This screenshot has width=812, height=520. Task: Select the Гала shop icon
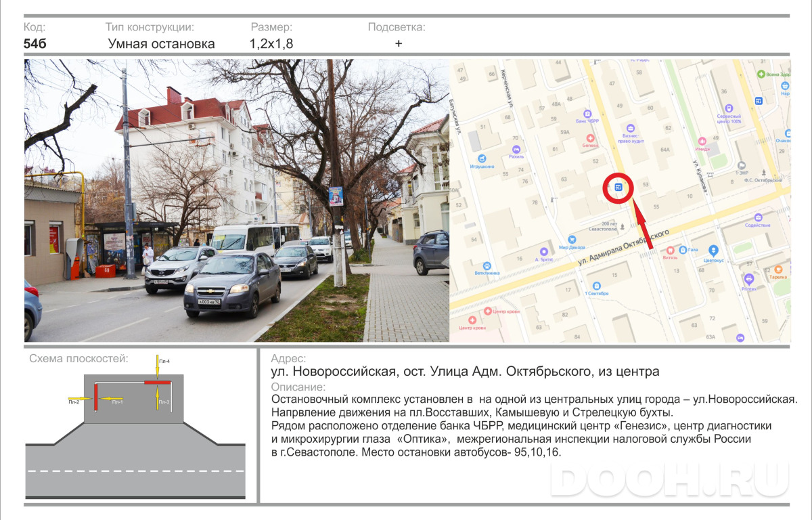pos(683,250)
